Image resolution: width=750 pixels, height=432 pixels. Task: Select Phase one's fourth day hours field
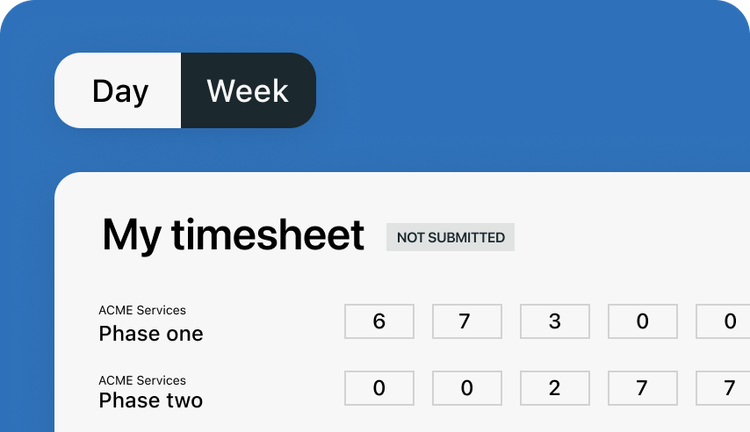point(642,321)
